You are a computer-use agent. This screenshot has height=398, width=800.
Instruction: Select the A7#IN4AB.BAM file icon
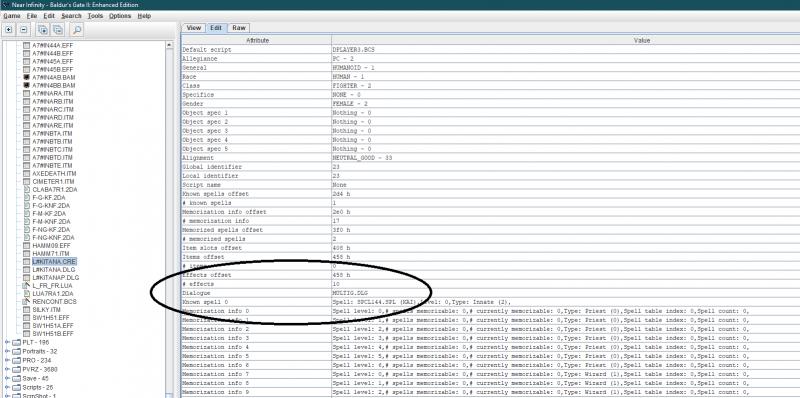(x=27, y=77)
